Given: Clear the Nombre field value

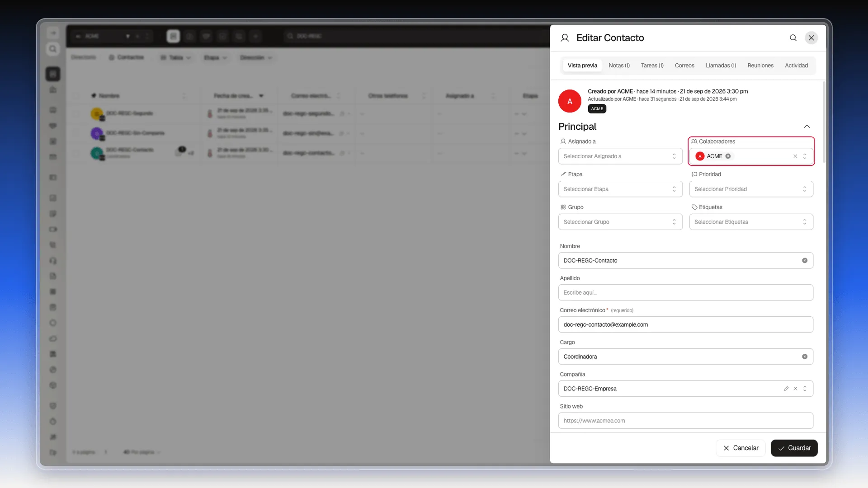Looking at the screenshot, I should pos(805,261).
